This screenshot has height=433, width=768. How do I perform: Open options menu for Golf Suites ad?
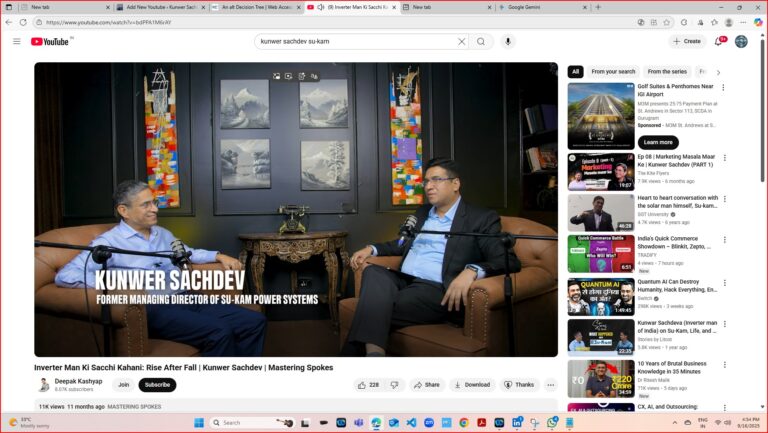[x=723, y=87]
